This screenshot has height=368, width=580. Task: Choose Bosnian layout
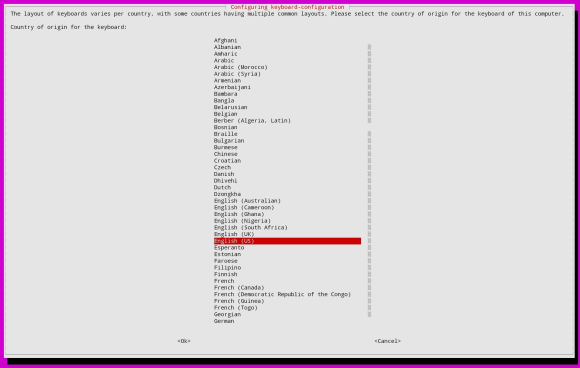(225, 127)
